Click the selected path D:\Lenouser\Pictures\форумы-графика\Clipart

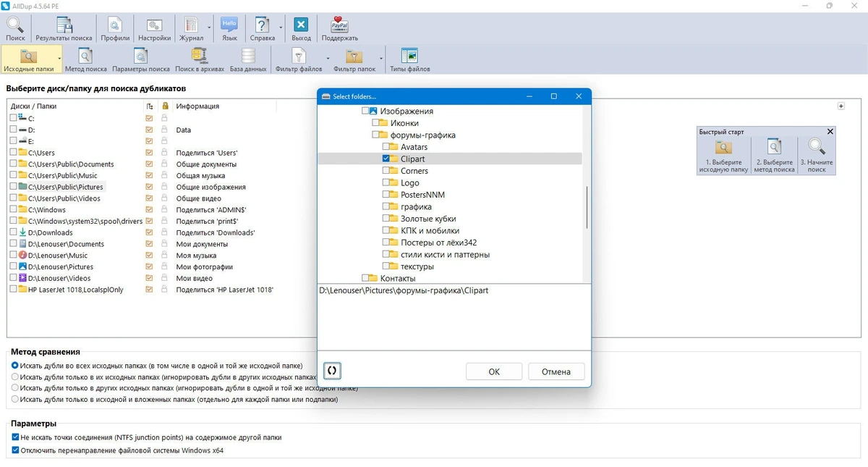404,290
